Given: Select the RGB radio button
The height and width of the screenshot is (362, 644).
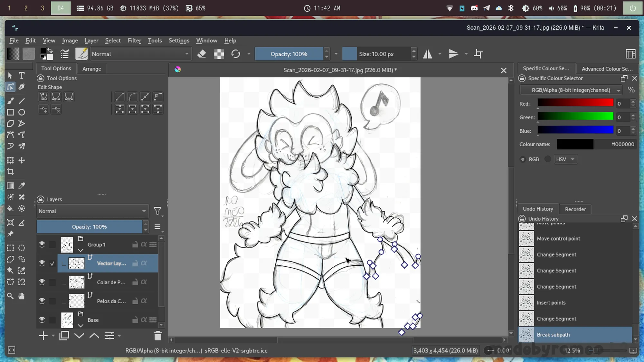Looking at the screenshot, I should pyautogui.click(x=523, y=159).
